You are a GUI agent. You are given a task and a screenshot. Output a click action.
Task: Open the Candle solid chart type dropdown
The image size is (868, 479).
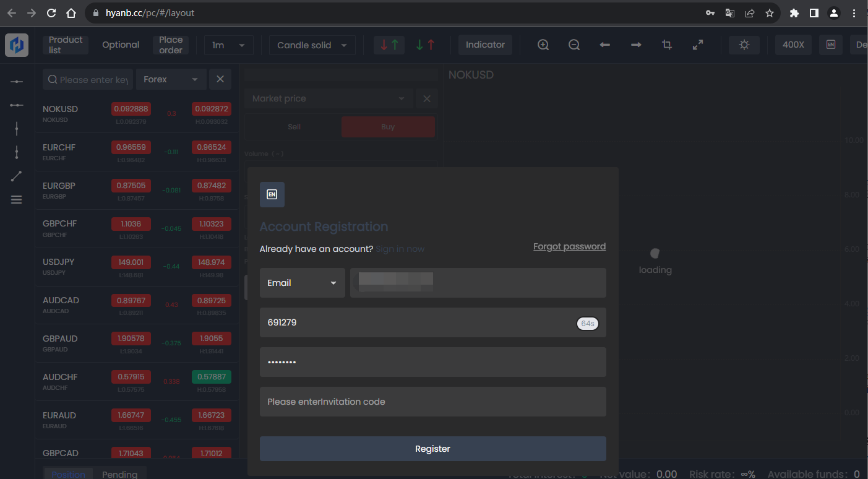(312, 45)
